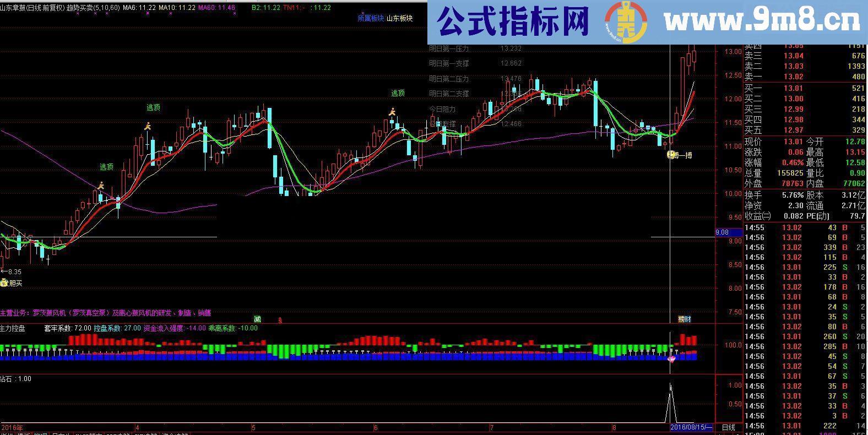Click the 卖二 13.03 ask row
Screen dimensions: 868x435
[x=805, y=67]
